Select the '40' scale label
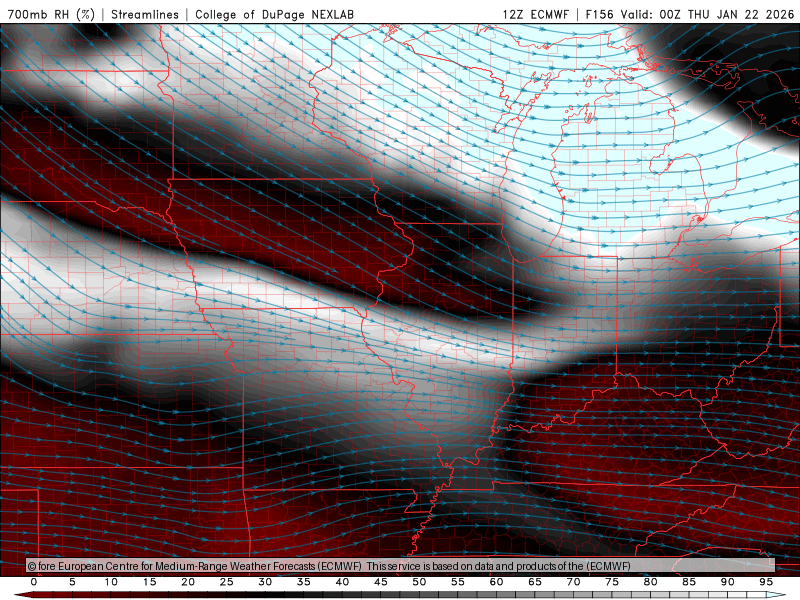The width and height of the screenshot is (800, 600). click(342, 582)
